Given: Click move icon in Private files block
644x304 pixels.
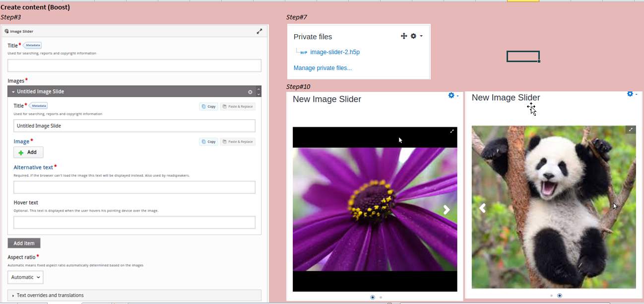Looking at the screenshot, I should 404,36.
